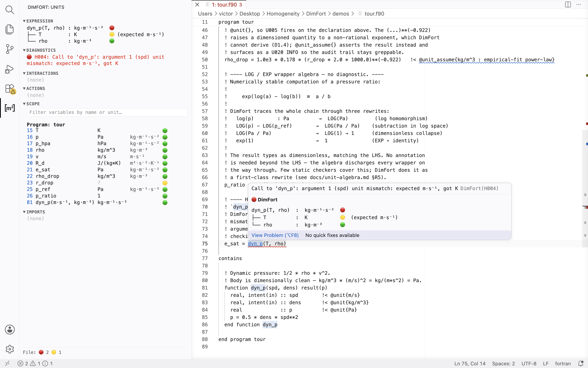Focus the filter variables input field
The height and width of the screenshot is (368, 588).
107,112
